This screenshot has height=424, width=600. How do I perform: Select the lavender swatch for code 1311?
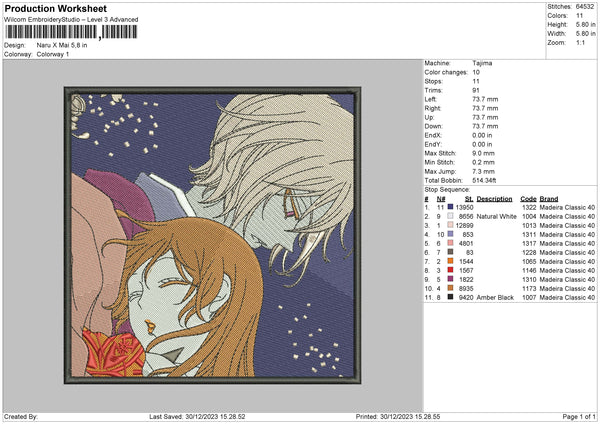450,234
